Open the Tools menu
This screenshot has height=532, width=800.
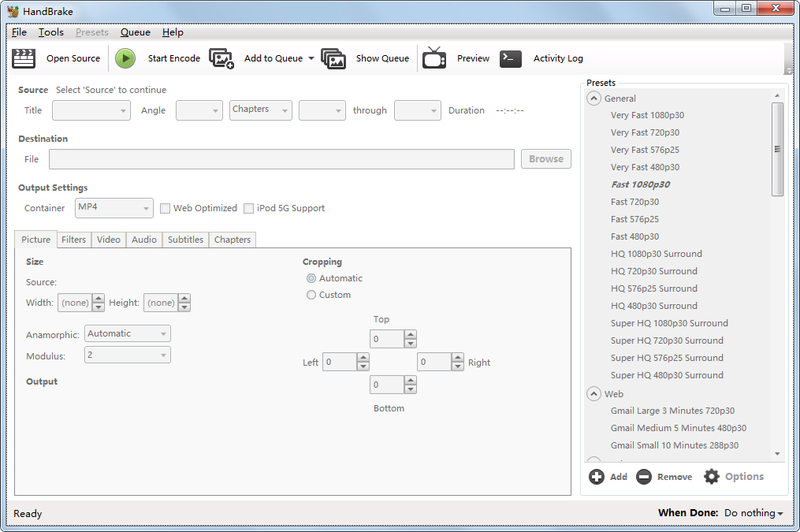coord(51,32)
